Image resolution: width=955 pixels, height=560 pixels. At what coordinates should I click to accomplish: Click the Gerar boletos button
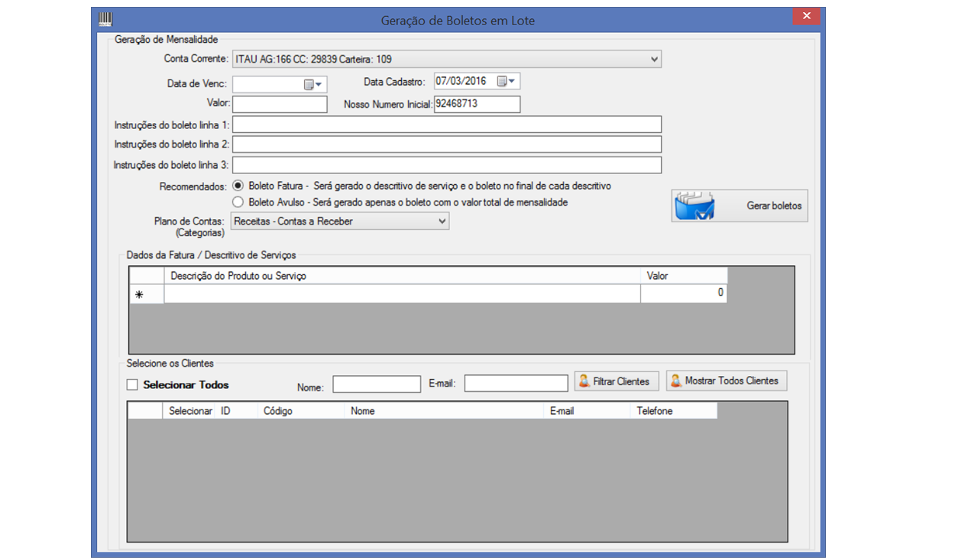tap(739, 206)
